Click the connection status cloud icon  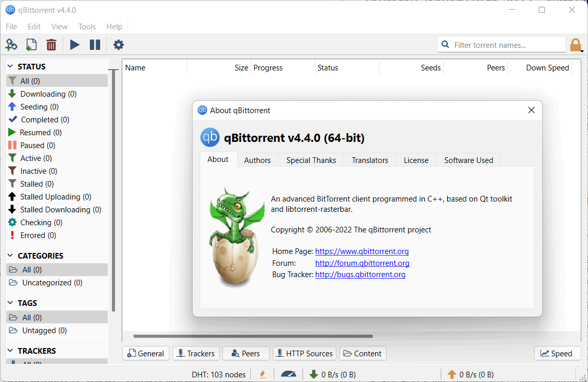tap(289, 374)
